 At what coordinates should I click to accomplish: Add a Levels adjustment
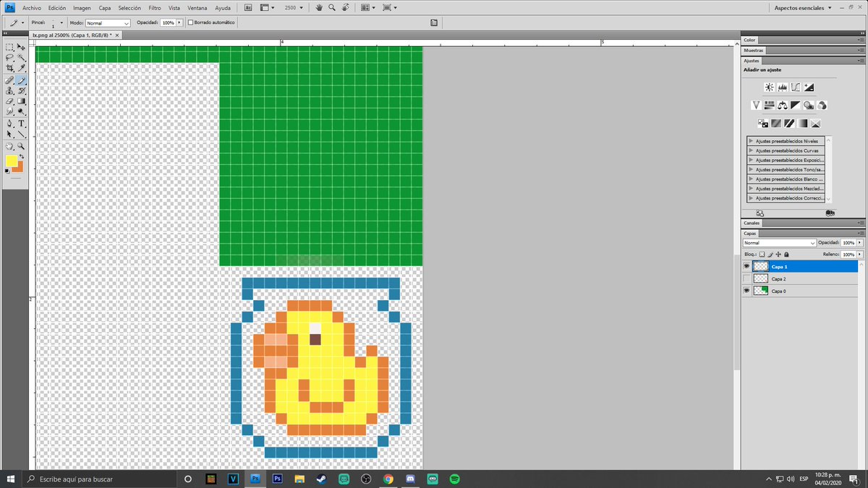(783, 87)
